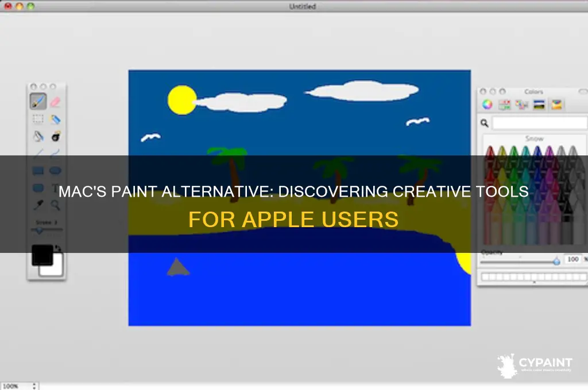Select the pink Eraser tool
Viewport: 588px width, 390px height.
tap(55, 102)
